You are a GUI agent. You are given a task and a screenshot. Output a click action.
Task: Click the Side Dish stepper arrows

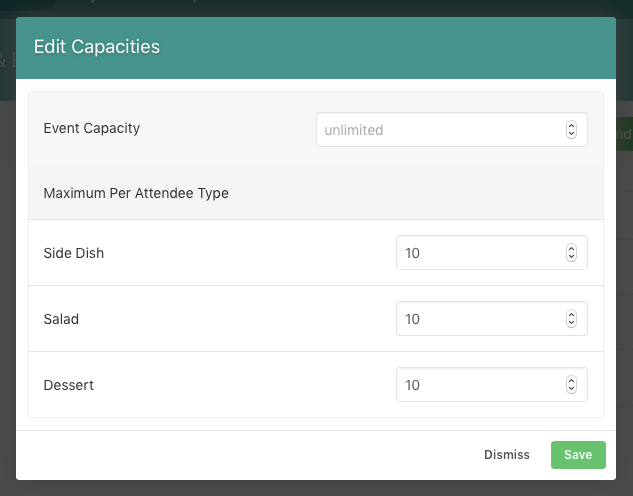[571, 253]
